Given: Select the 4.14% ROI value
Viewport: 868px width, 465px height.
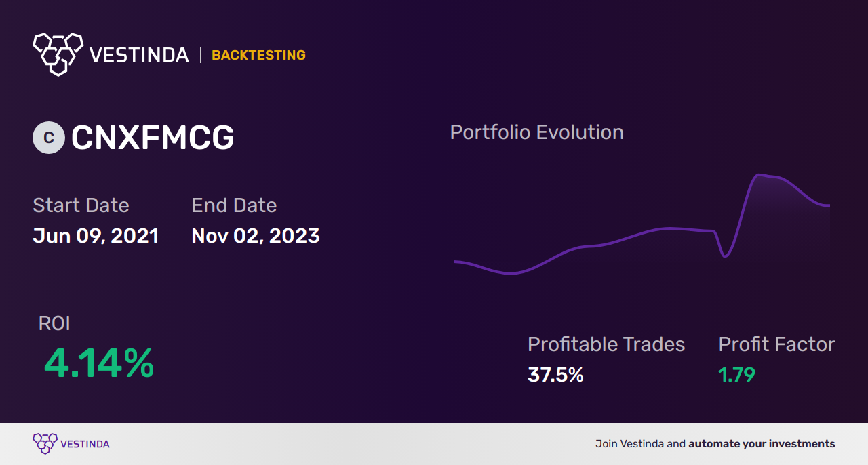Looking at the screenshot, I should 99,363.
